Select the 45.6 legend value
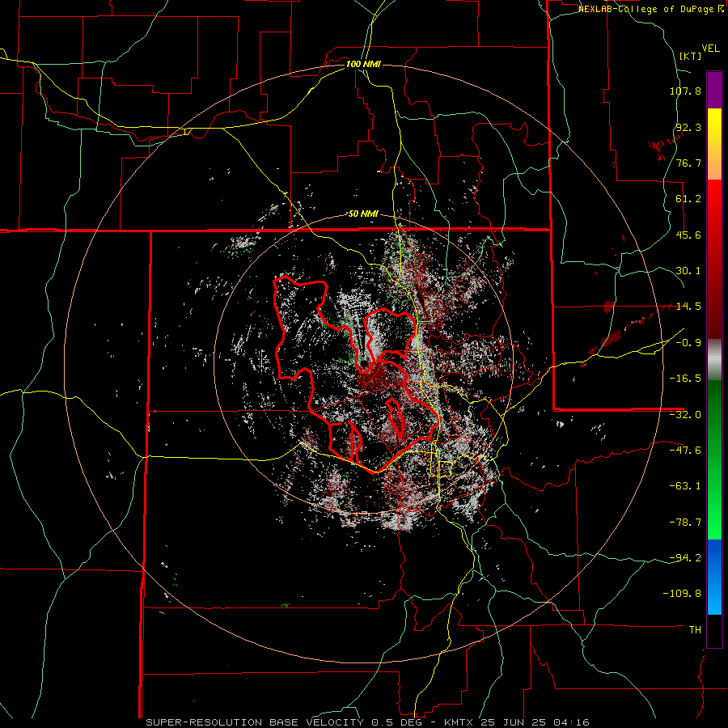728x728 pixels. tap(688, 235)
